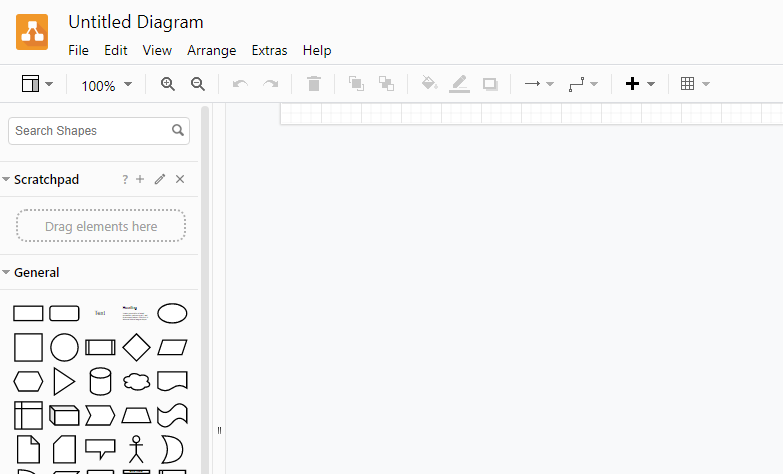Viewport: 783px width, 474px height.
Task: Click the To Back icon
Action: (x=387, y=83)
